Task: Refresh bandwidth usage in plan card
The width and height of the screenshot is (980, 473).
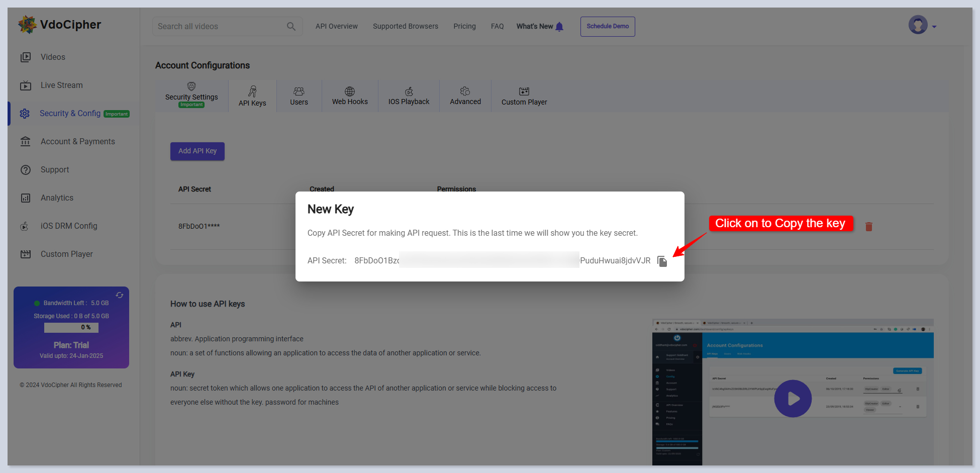Action: click(x=120, y=295)
